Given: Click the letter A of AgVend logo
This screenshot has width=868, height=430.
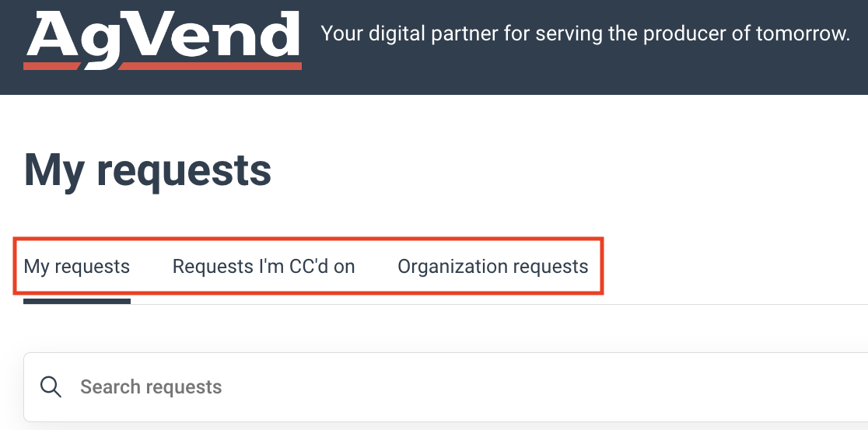Looking at the screenshot, I should point(54,34).
